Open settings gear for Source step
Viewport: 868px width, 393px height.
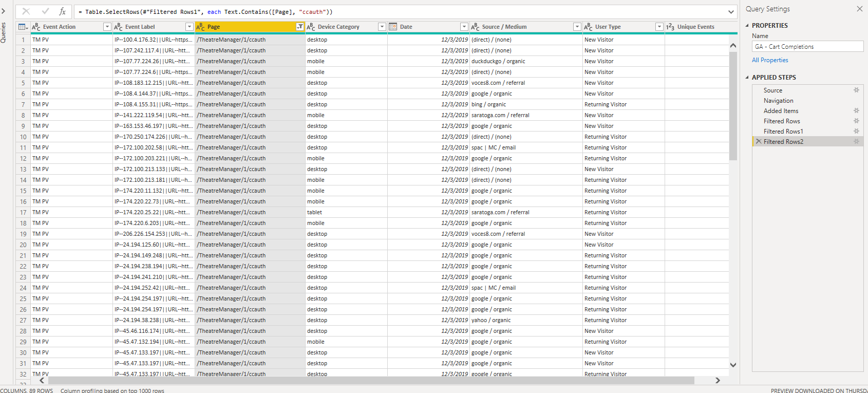(856, 90)
